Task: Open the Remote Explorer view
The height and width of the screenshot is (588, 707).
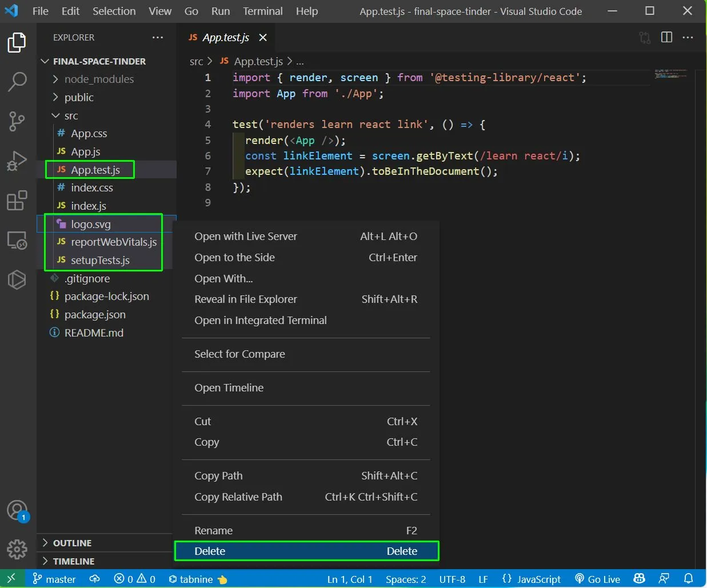Action: pos(17,241)
